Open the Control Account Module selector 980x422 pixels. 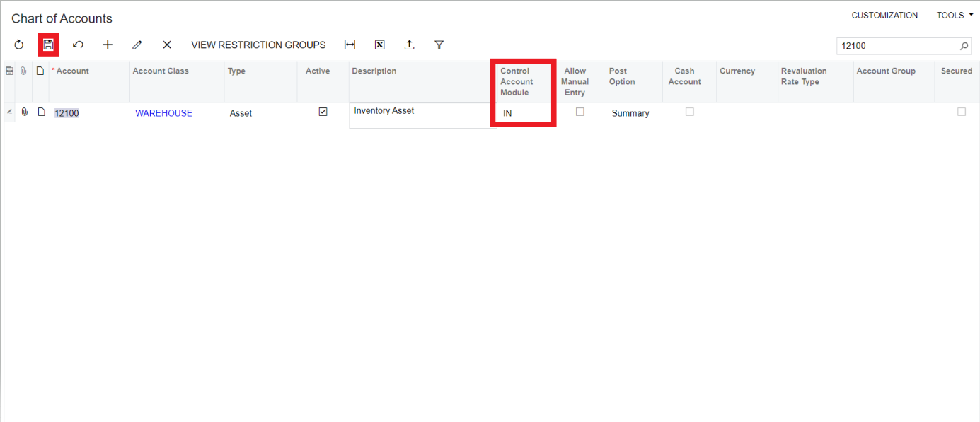[x=523, y=114]
